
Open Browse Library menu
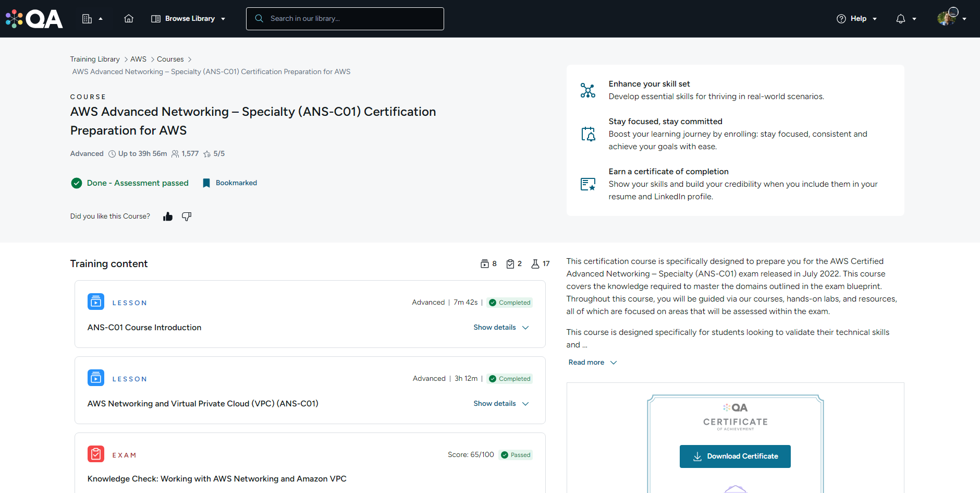(x=189, y=19)
